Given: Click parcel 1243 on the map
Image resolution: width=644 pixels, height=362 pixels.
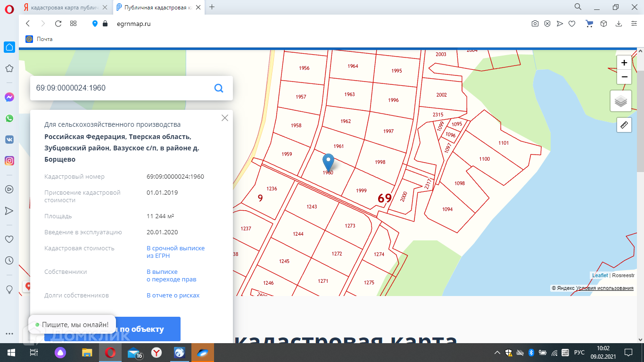Looking at the screenshot, I should (x=312, y=207).
